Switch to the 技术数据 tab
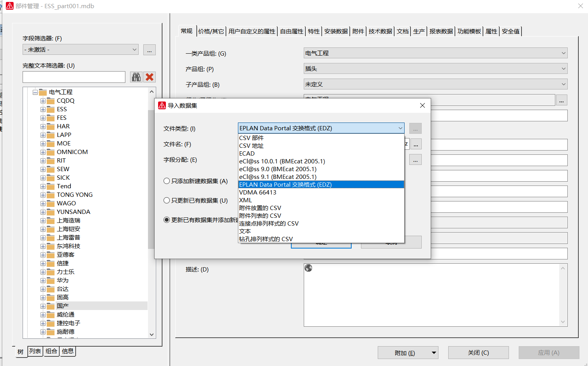This screenshot has width=588, height=366. 380,32
